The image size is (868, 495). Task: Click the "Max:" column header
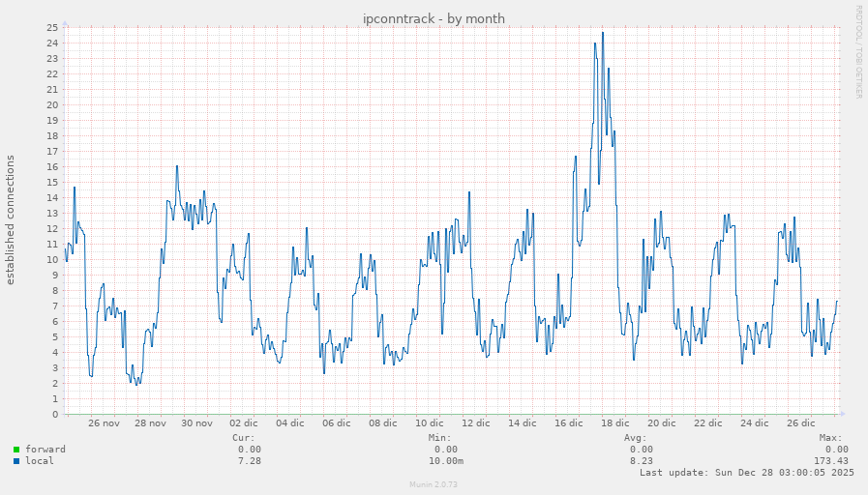click(x=831, y=438)
